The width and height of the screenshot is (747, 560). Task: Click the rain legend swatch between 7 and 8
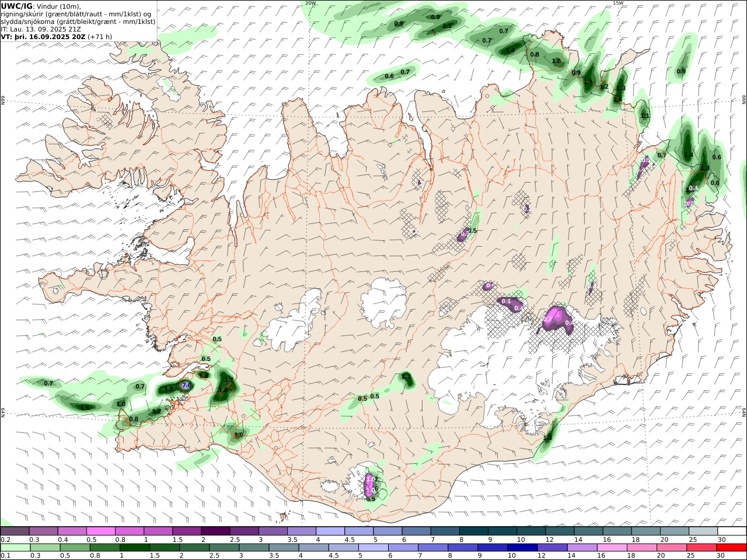(x=432, y=548)
